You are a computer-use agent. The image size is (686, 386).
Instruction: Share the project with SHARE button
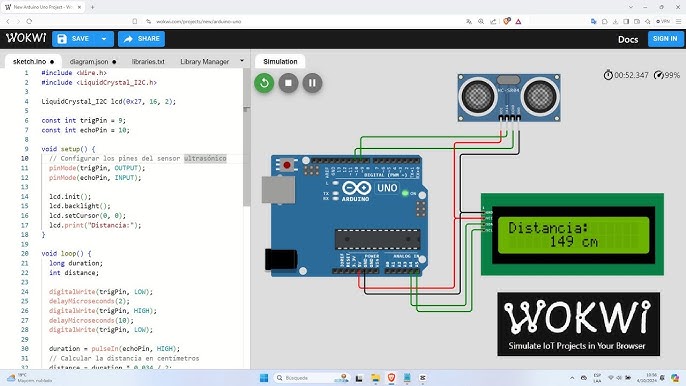coord(141,39)
